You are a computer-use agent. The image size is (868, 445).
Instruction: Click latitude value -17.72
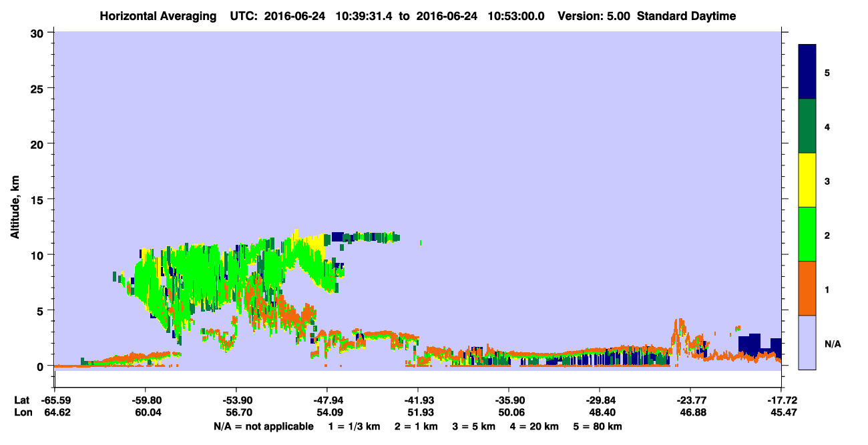(781, 400)
